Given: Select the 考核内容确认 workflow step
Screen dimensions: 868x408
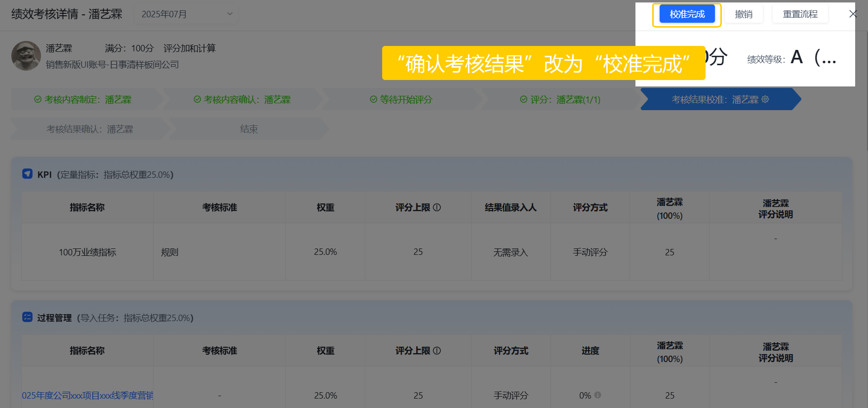Looking at the screenshot, I should (242, 99).
